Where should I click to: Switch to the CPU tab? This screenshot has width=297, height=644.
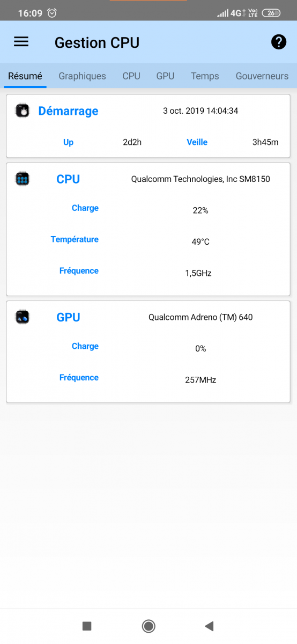click(x=131, y=76)
